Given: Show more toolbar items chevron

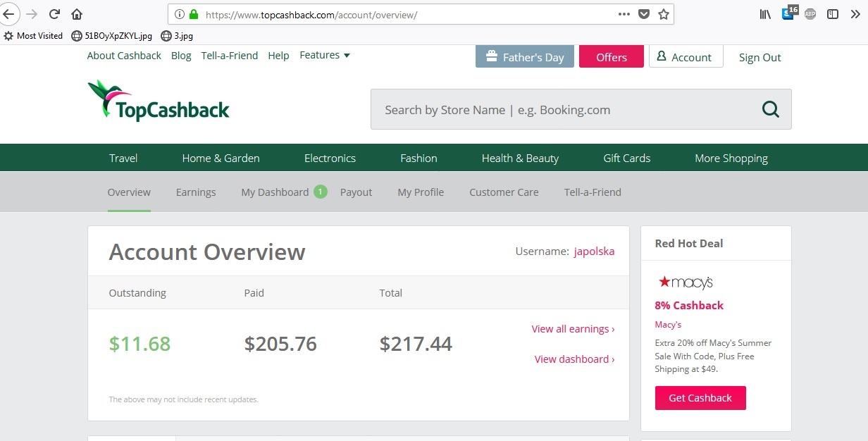Looking at the screenshot, I should click(855, 14).
